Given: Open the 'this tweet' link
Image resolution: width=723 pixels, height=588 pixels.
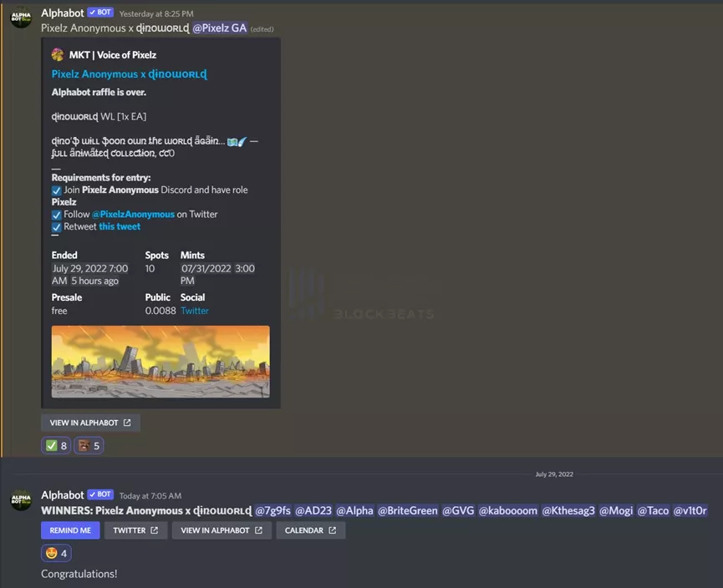Looking at the screenshot, I should (120, 226).
